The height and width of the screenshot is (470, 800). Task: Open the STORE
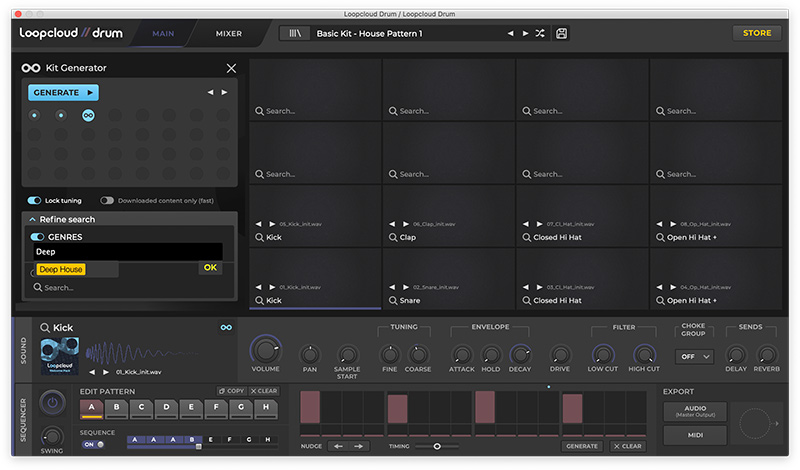[x=757, y=33]
